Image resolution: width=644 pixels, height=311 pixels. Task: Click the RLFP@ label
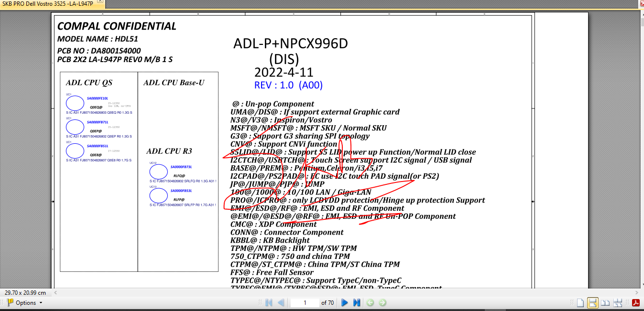tap(179, 200)
